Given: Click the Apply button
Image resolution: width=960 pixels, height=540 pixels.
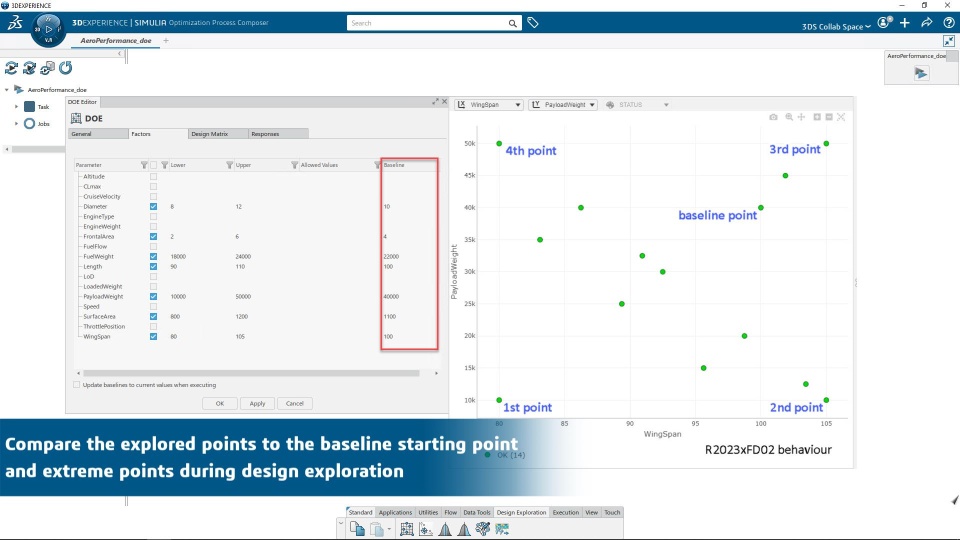Looking at the screenshot, I should pyautogui.click(x=257, y=403).
